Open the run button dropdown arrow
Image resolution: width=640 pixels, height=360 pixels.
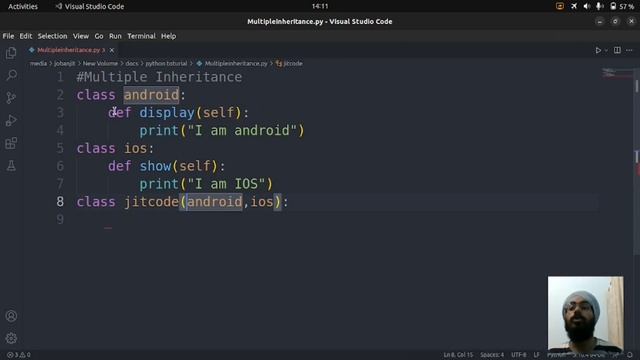point(606,50)
